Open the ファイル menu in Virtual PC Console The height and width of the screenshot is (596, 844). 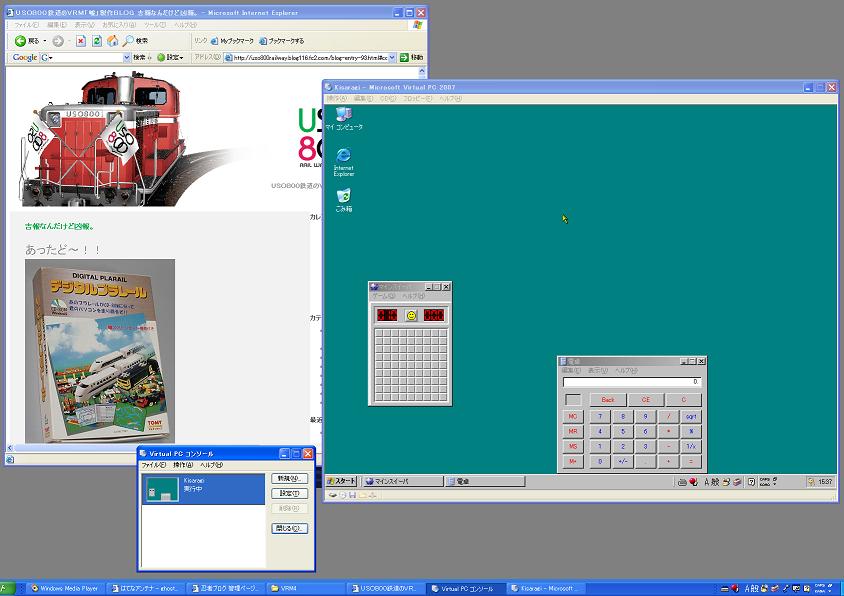(x=153, y=465)
